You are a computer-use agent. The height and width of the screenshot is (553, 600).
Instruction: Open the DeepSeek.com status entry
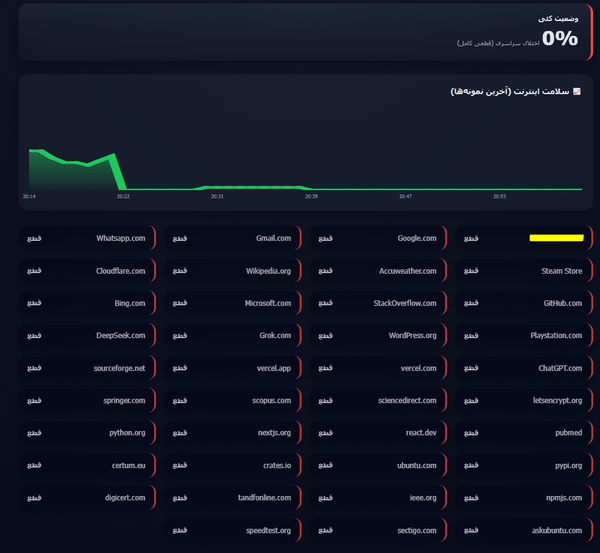coord(88,335)
